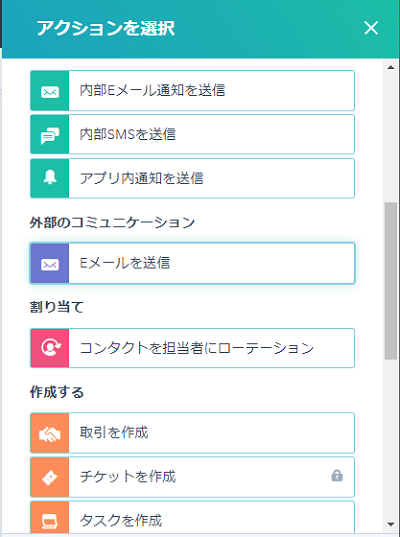400x537 pixels.
Task: Choose チケットを作成 action label
Action: coord(128,476)
